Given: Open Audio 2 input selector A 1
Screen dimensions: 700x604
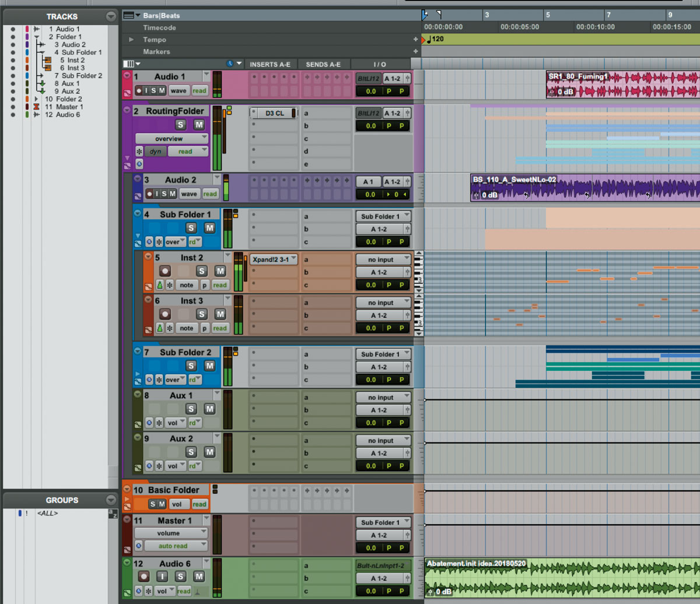Looking at the screenshot, I should tap(368, 181).
